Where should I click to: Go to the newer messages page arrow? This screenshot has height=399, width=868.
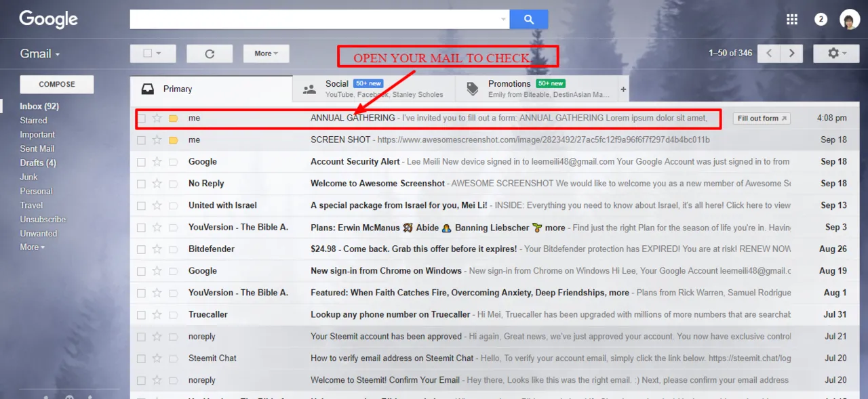point(769,54)
